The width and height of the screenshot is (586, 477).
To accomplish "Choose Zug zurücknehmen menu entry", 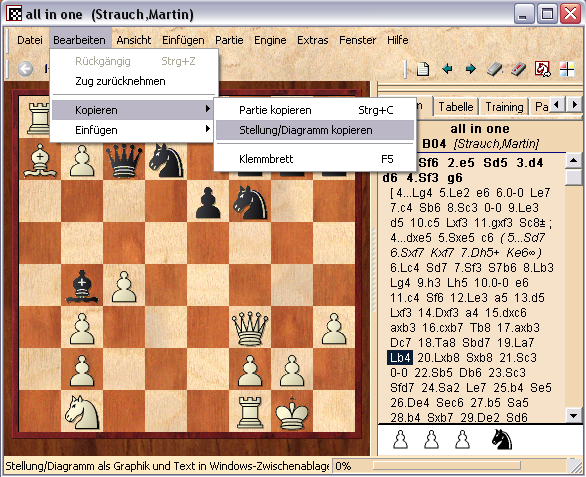I will click(134, 81).
